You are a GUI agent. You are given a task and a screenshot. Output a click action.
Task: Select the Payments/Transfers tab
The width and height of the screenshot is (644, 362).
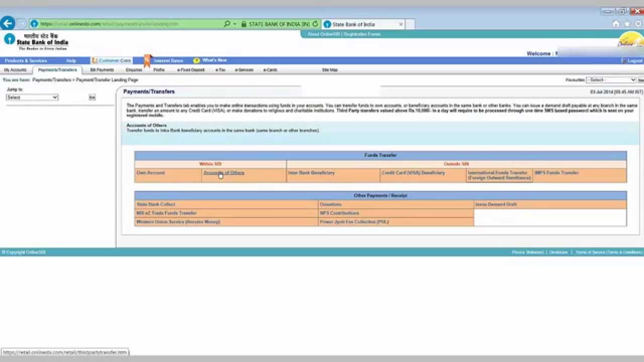coord(57,70)
